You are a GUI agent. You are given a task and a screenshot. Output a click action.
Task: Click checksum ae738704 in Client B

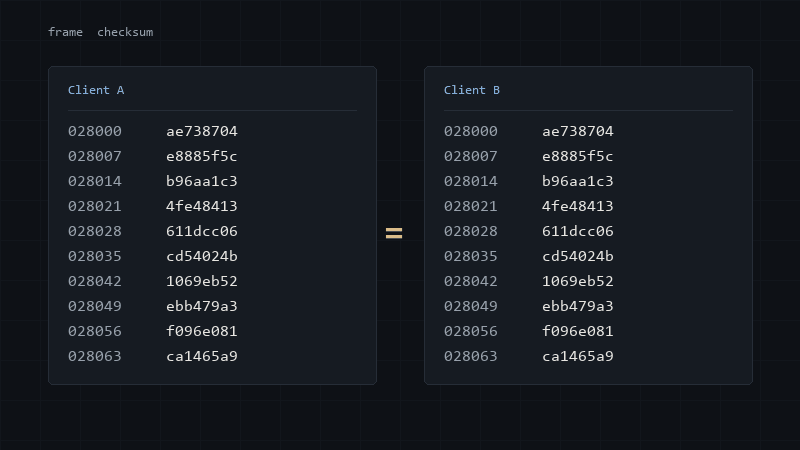[x=578, y=131]
